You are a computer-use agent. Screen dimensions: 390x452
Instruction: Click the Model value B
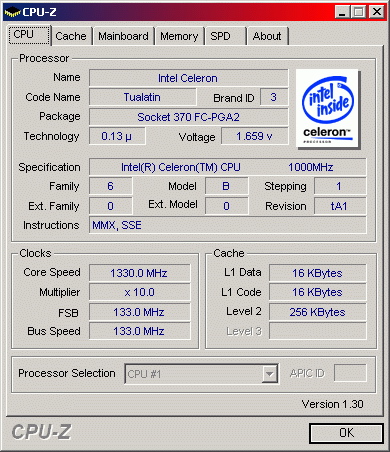coord(227,186)
